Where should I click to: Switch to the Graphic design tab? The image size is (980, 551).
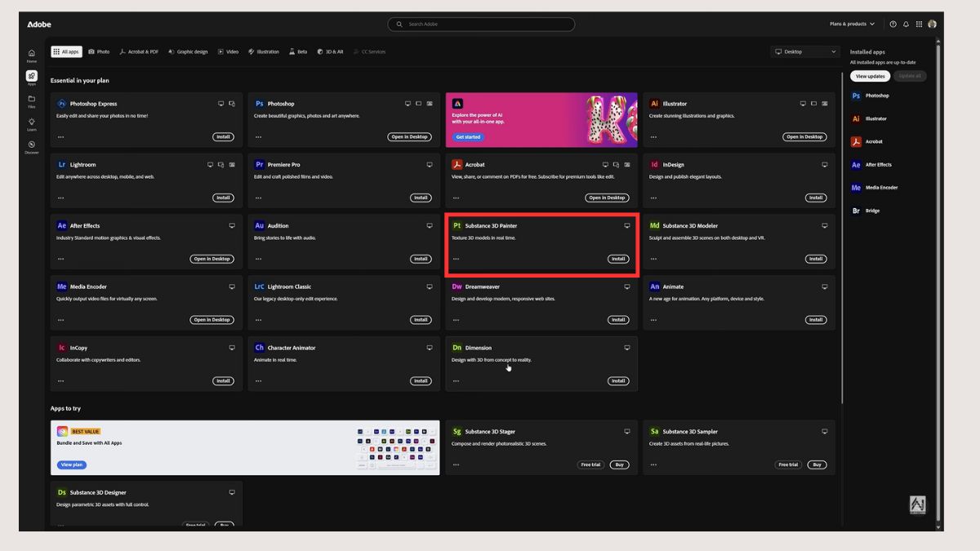pyautogui.click(x=188, y=51)
